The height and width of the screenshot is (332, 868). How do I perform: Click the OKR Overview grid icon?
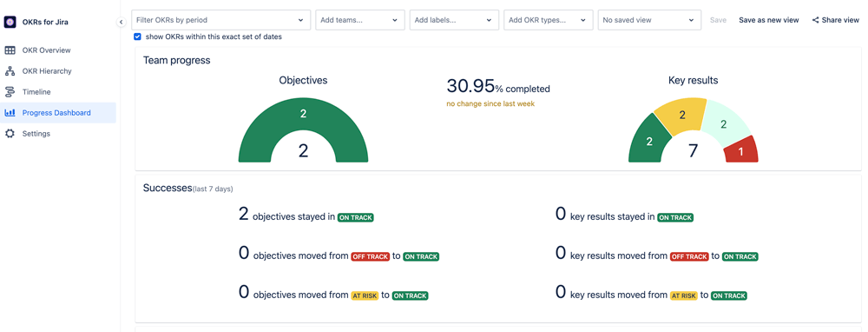10,50
